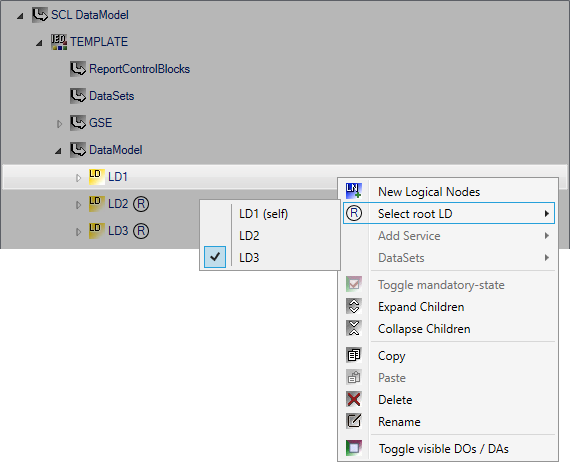Select the SCL DataModel tree label
This screenshot has width=570, height=466.
(89, 15)
